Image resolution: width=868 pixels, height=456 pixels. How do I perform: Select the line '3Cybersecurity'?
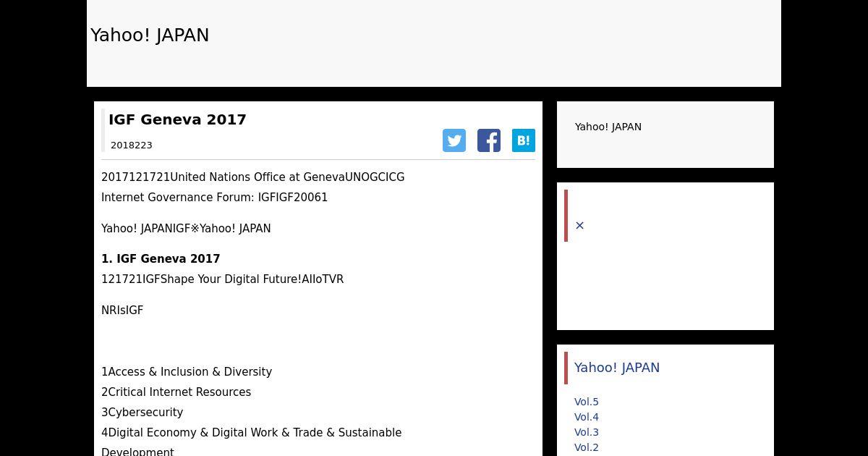142,413
